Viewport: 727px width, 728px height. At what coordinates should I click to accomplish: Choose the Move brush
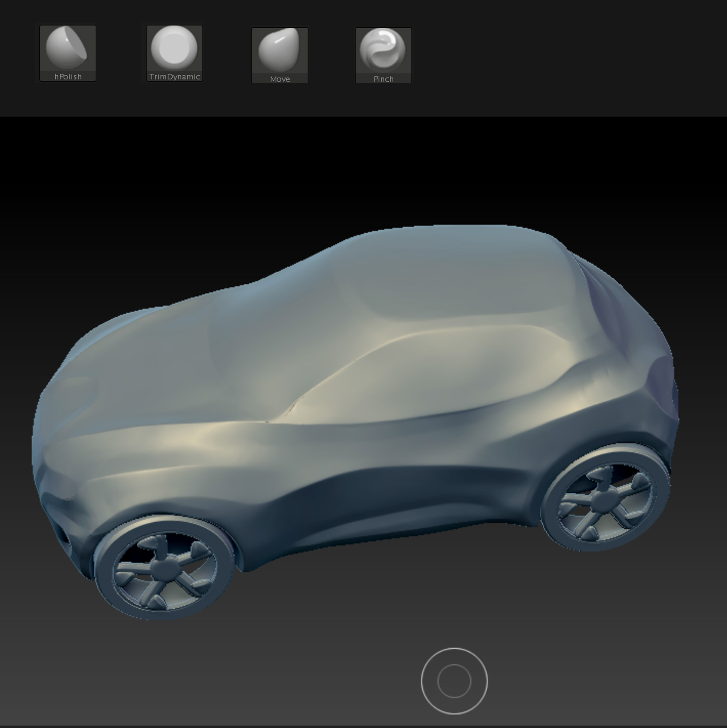280,55
